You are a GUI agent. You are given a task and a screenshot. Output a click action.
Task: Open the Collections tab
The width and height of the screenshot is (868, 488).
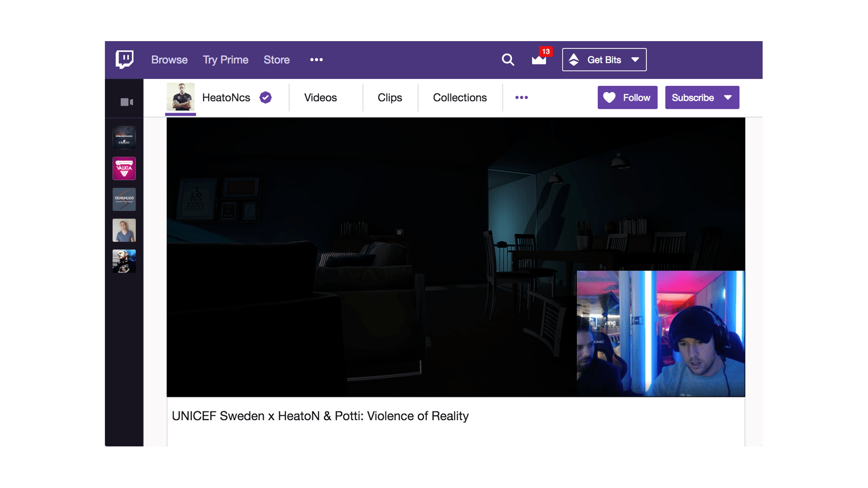[460, 98]
